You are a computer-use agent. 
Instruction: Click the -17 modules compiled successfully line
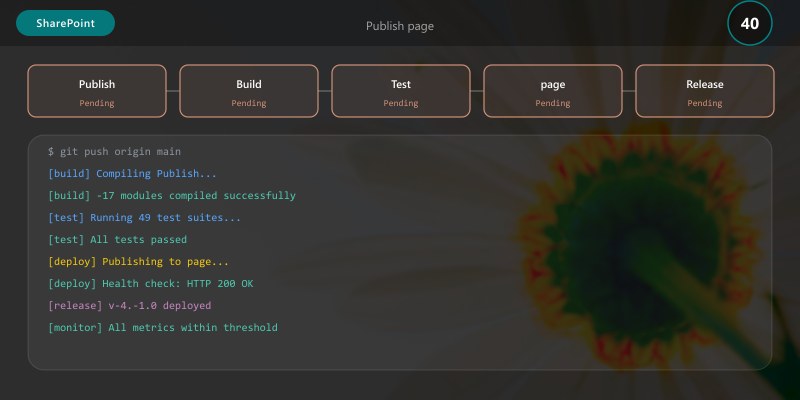[172, 195]
